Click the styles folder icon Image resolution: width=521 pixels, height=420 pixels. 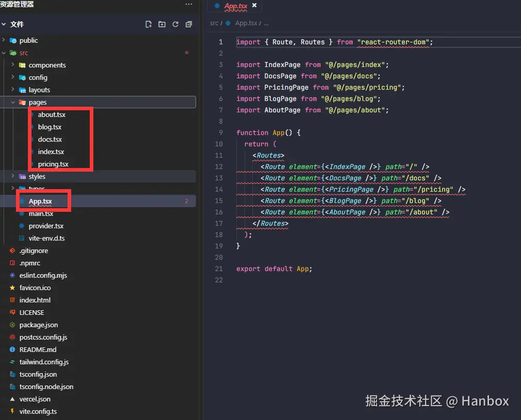tap(22, 177)
